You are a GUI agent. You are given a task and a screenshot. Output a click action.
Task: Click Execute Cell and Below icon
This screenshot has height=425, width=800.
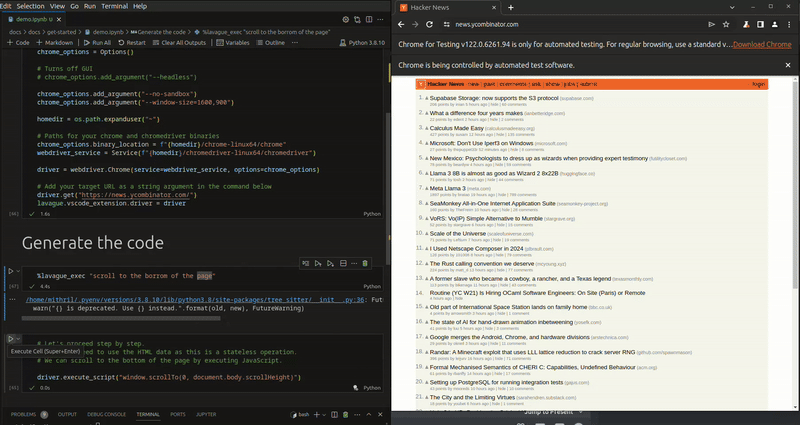330,263
